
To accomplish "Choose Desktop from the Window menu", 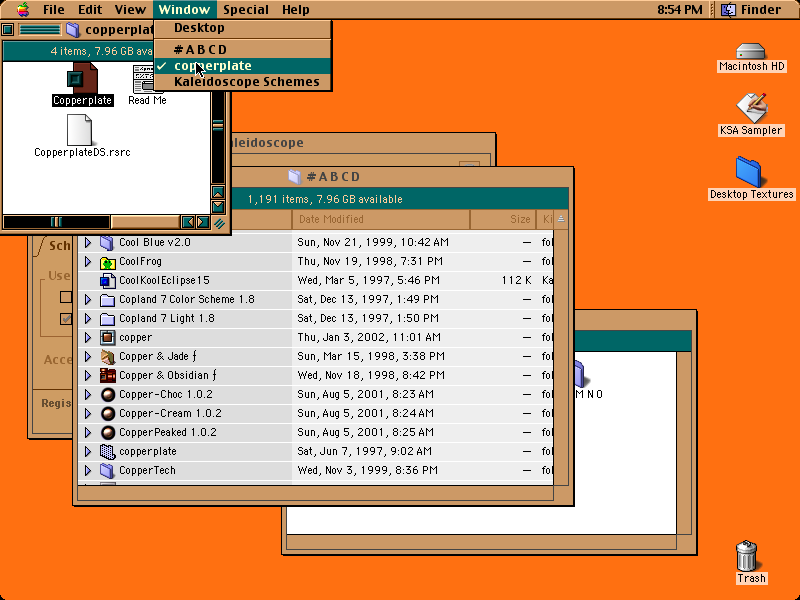I will (243, 28).
